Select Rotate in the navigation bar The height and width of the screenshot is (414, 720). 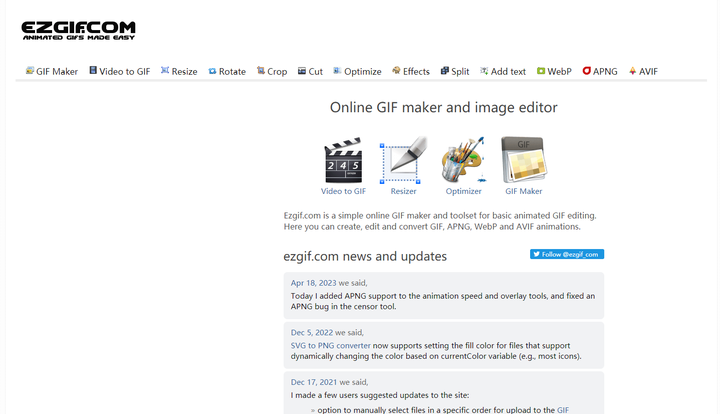tap(227, 71)
